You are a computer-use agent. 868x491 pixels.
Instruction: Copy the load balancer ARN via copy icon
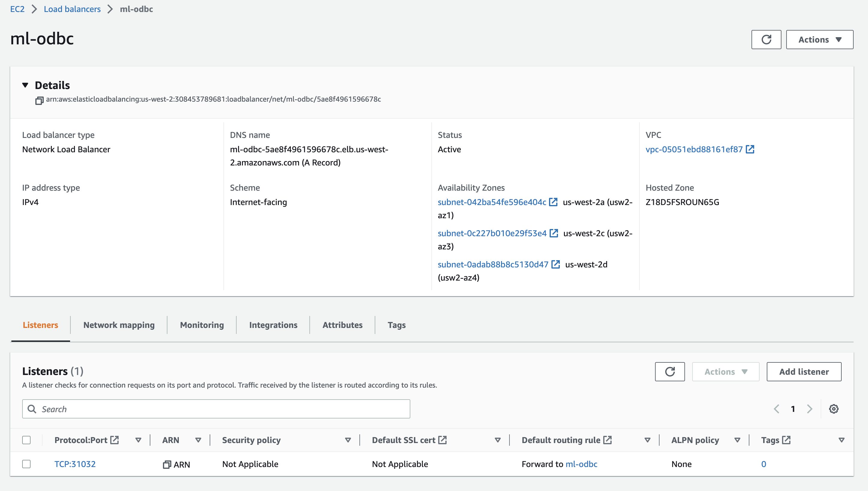(39, 100)
